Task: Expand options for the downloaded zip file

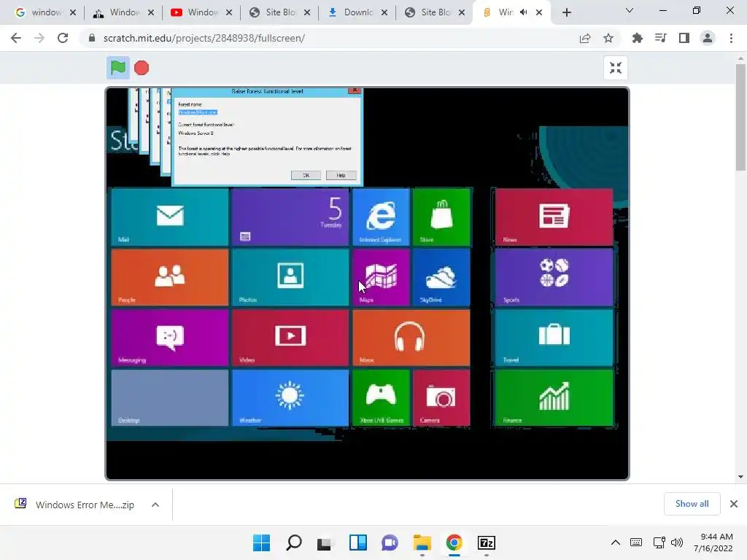Action: pos(155,505)
